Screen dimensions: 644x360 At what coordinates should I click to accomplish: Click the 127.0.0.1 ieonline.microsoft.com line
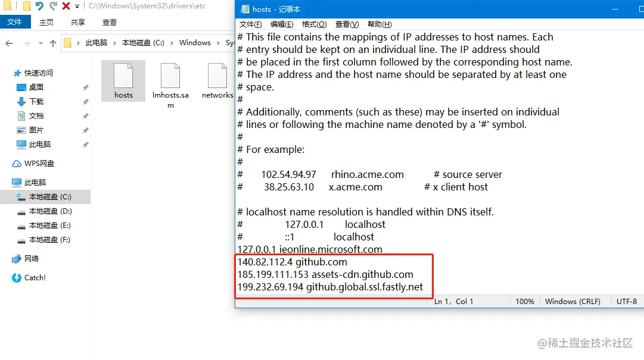click(310, 249)
